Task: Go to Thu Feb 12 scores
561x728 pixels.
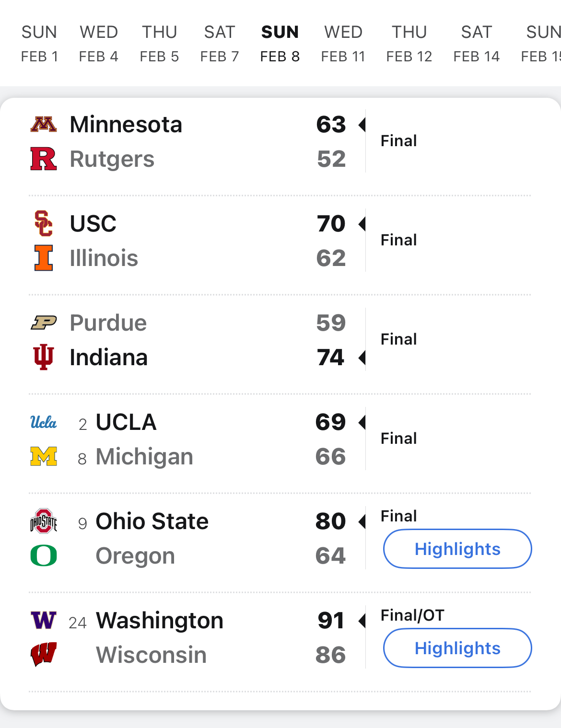Action: pos(409,44)
